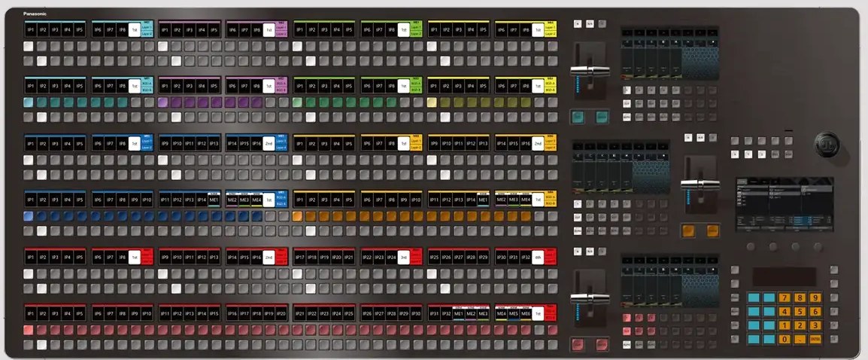The height and width of the screenshot is (360, 868).
Task: Click the ME2 label in the blue section
Action: point(232,200)
